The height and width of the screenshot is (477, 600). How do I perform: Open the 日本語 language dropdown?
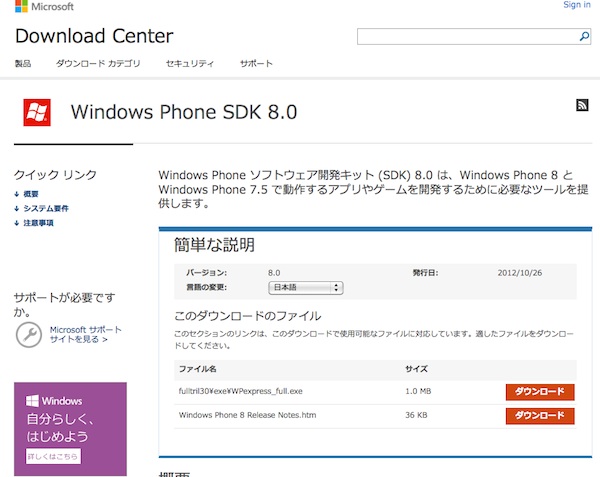click(x=306, y=288)
